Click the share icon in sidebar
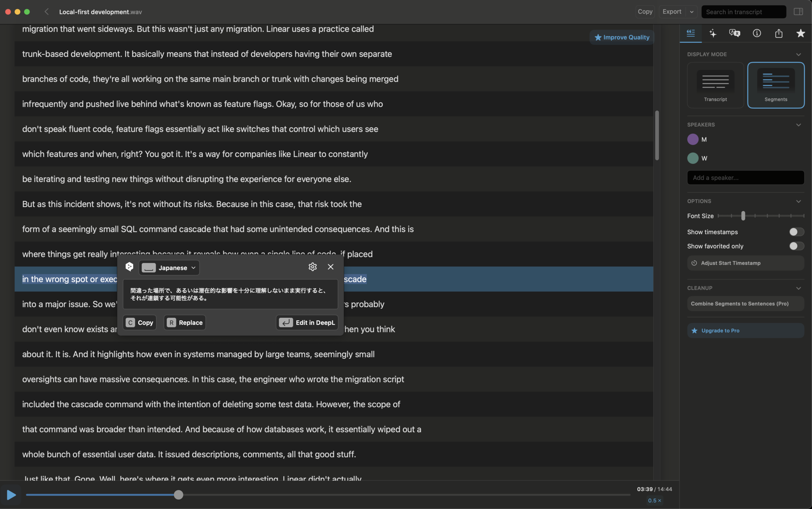812x509 pixels. click(779, 33)
